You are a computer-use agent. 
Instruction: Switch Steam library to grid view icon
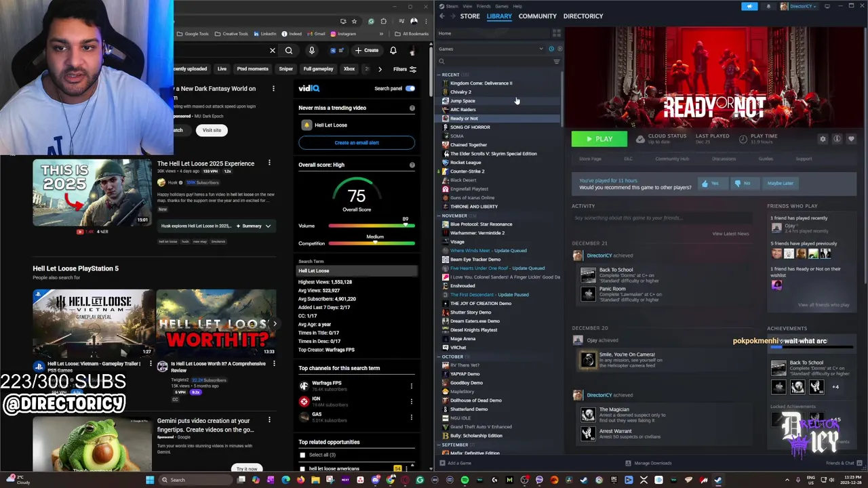click(x=557, y=33)
